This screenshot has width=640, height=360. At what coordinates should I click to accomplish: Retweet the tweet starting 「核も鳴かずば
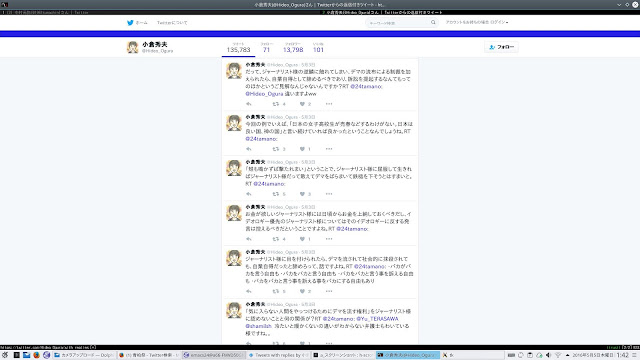click(x=276, y=194)
